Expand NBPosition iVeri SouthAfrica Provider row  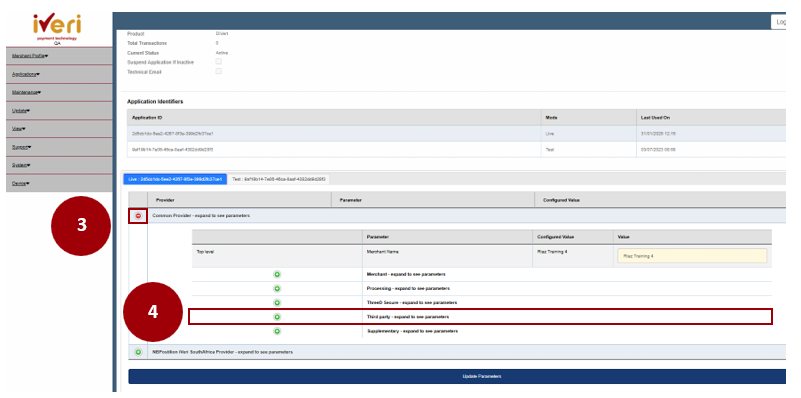(x=138, y=352)
